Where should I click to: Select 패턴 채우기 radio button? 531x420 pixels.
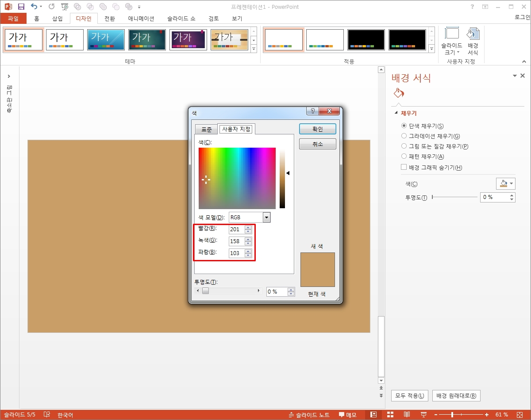(404, 156)
